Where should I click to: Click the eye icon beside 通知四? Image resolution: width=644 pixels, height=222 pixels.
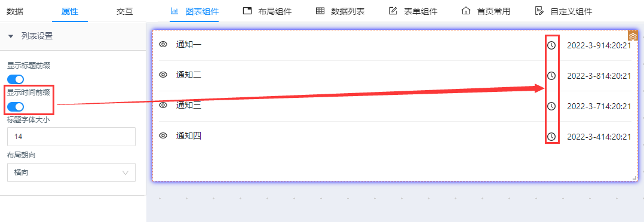(x=163, y=135)
